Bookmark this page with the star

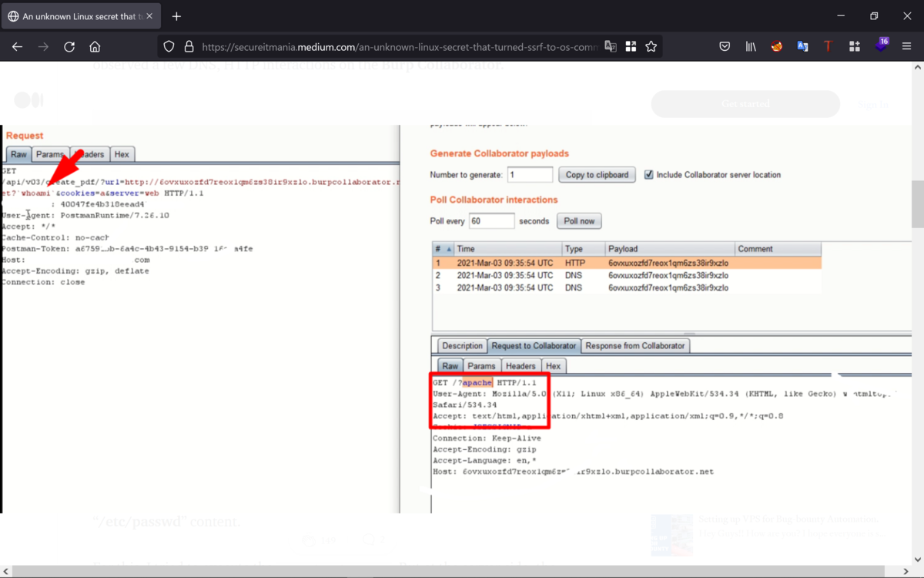click(x=651, y=47)
